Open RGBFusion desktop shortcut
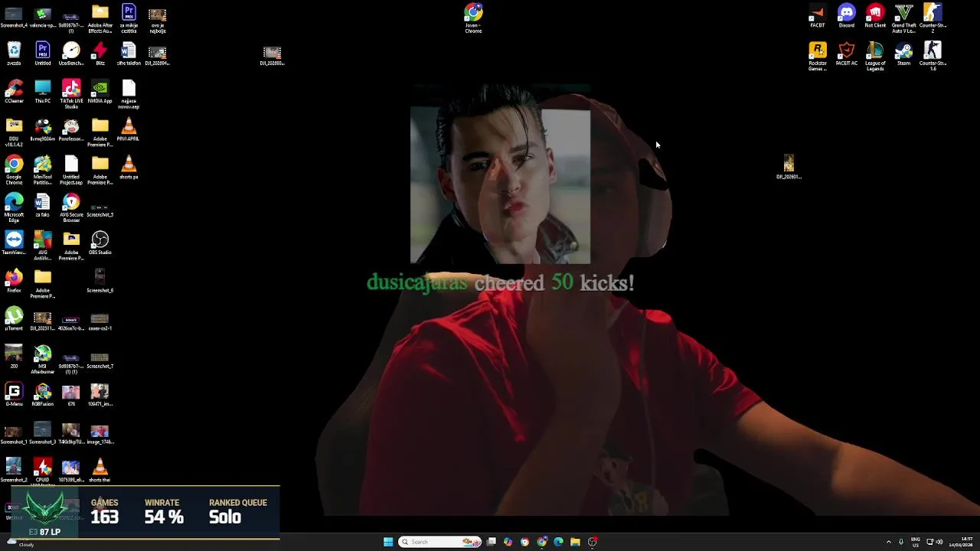This screenshot has height=551, width=980. 42,395
